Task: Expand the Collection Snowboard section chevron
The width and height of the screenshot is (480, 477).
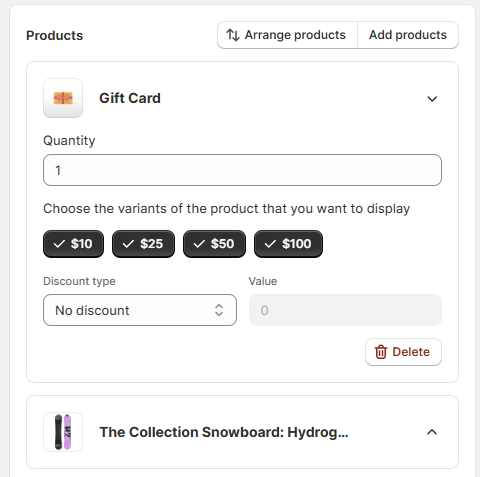Action: click(432, 432)
